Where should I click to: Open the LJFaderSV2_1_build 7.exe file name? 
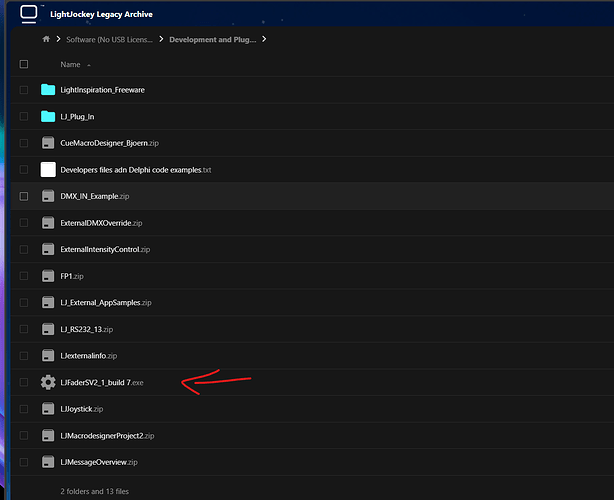(102, 383)
